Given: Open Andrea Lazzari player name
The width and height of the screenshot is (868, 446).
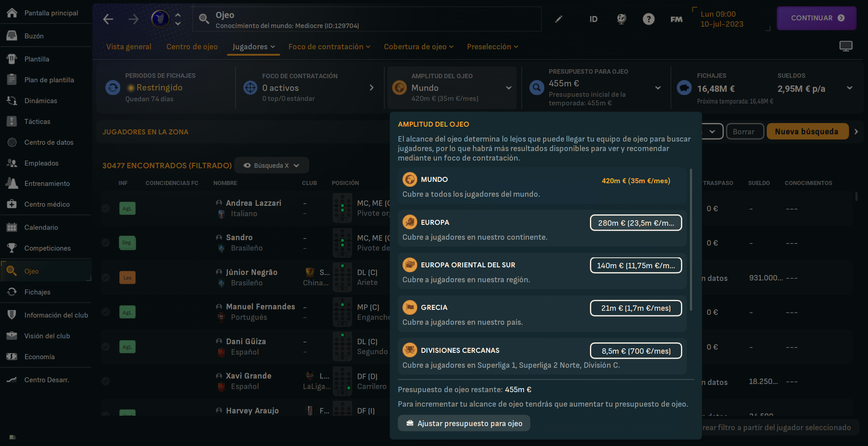Looking at the screenshot, I should coord(254,203).
